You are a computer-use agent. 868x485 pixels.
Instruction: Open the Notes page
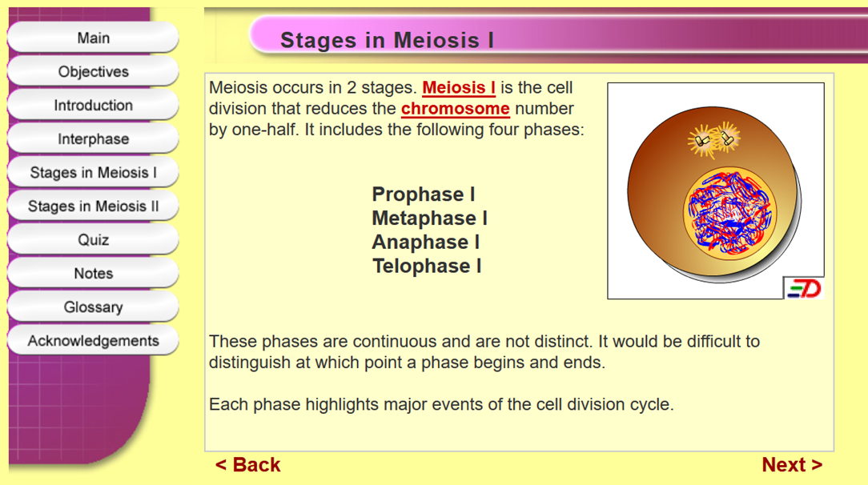click(x=93, y=273)
